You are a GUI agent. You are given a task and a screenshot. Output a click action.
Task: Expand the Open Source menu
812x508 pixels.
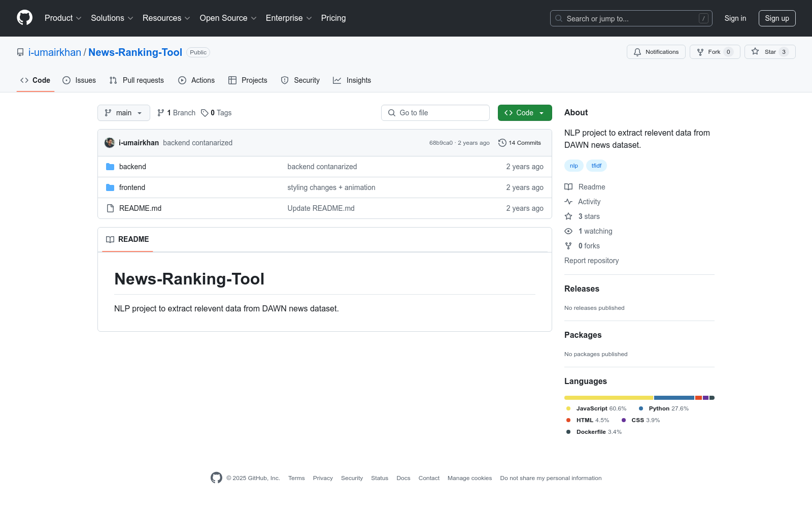tap(228, 18)
